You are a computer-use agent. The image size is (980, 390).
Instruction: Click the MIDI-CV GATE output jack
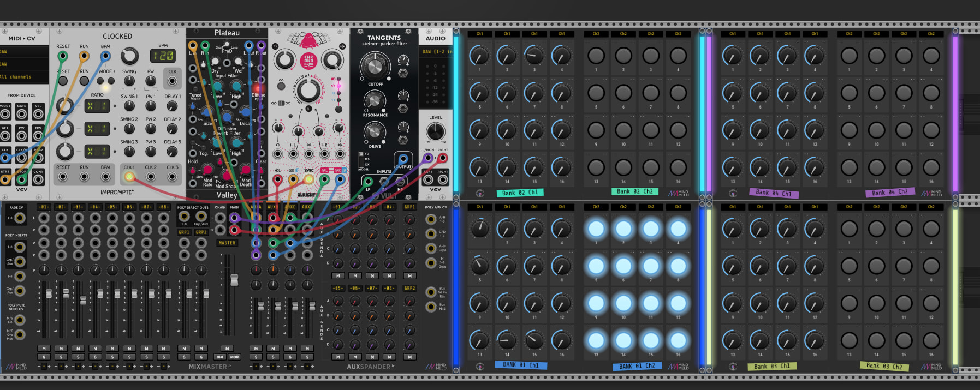point(21,114)
